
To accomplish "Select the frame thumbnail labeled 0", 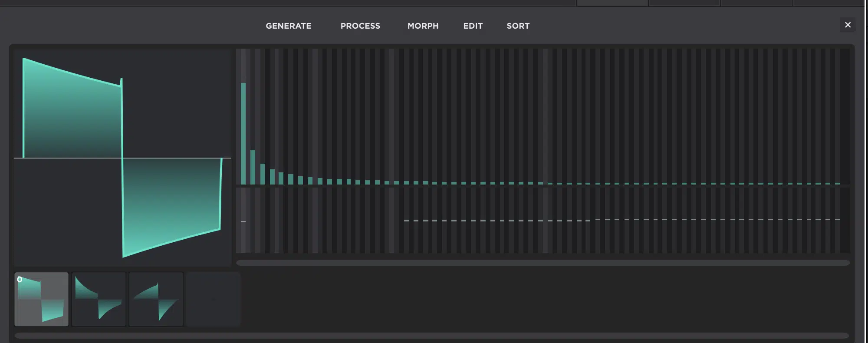I will 42,299.
